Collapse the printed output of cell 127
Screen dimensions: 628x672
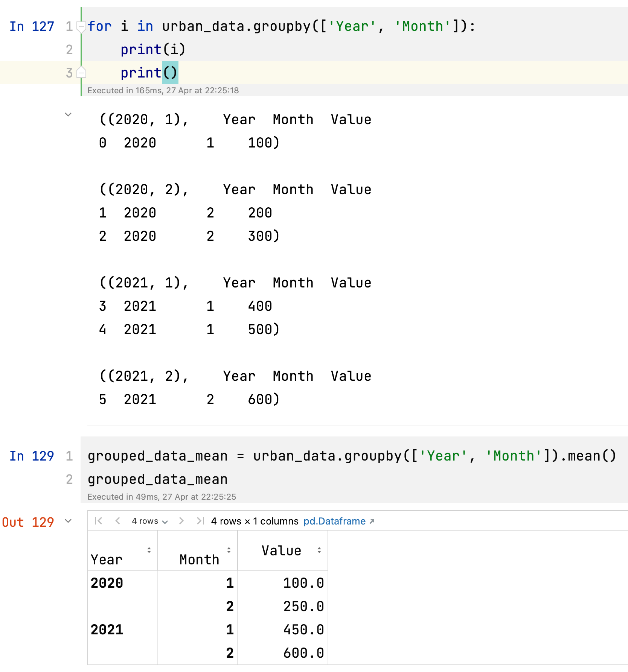tap(68, 114)
